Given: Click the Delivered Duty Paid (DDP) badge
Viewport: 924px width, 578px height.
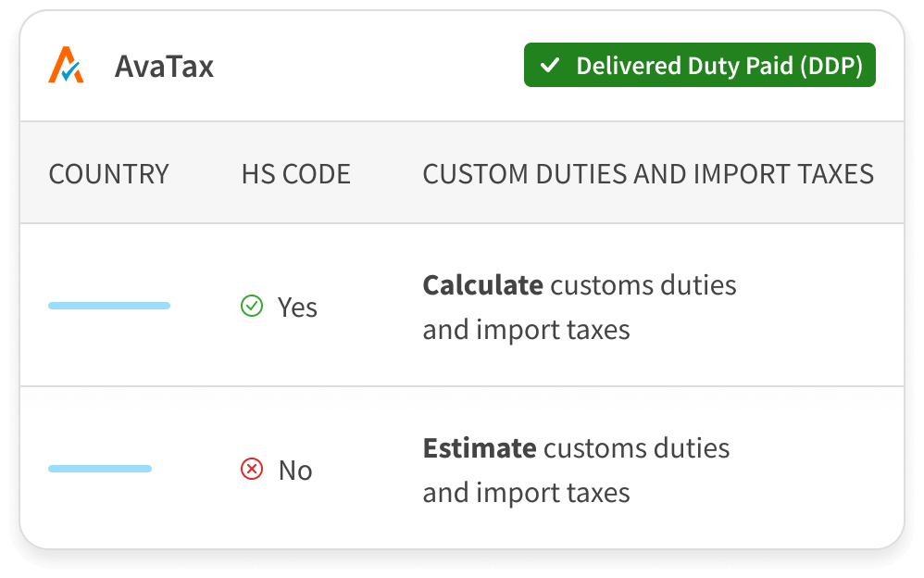Looking at the screenshot, I should (699, 65).
